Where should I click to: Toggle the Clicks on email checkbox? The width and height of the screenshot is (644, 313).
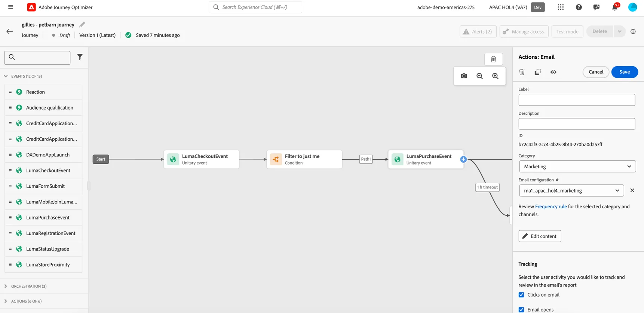click(x=521, y=295)
